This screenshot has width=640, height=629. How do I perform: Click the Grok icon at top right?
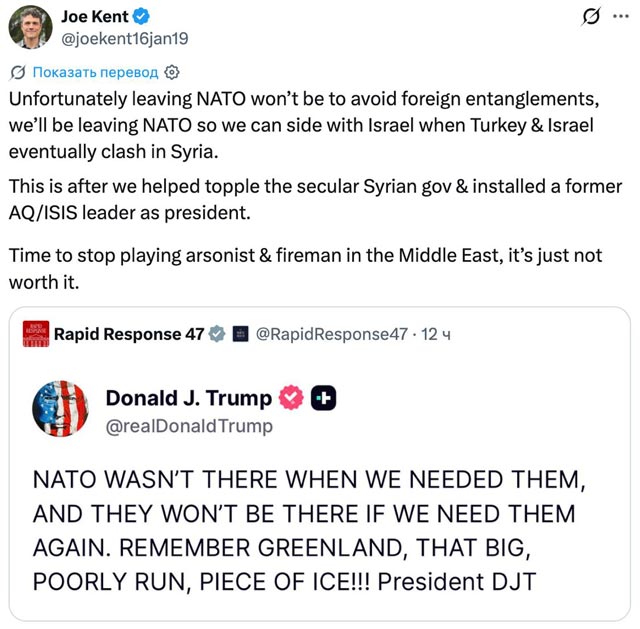pyautogui.click(x=590, y=17)
